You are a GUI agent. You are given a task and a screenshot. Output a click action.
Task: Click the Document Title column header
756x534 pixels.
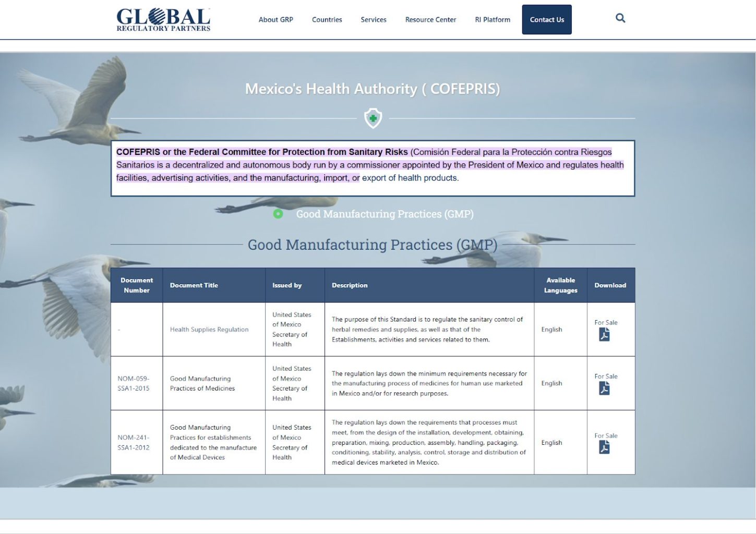click(194, 285)
